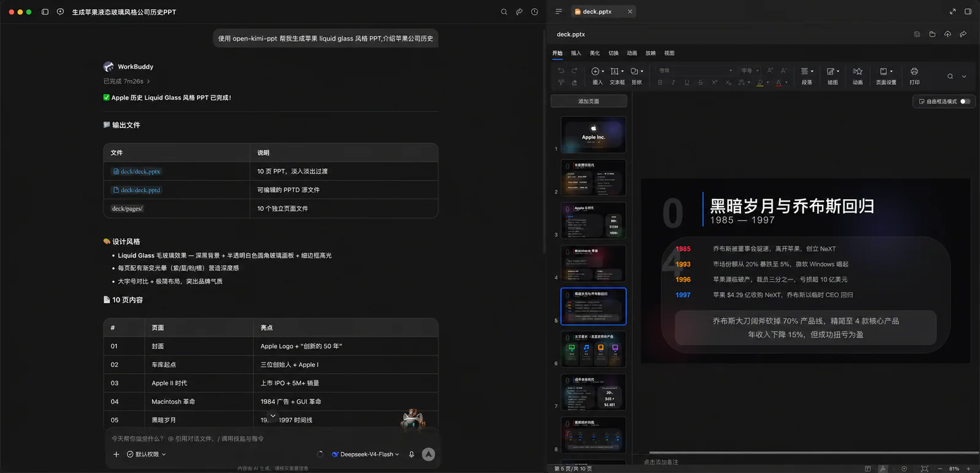Click the save icon next to deck.pptx title
This screenshot has width=980, height=473.
click(x=917, y=34)
